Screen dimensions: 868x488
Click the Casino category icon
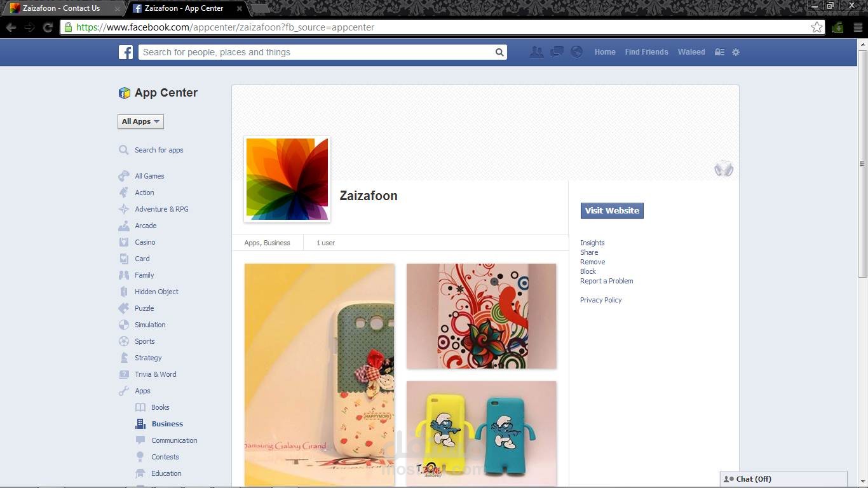(124, 242)
